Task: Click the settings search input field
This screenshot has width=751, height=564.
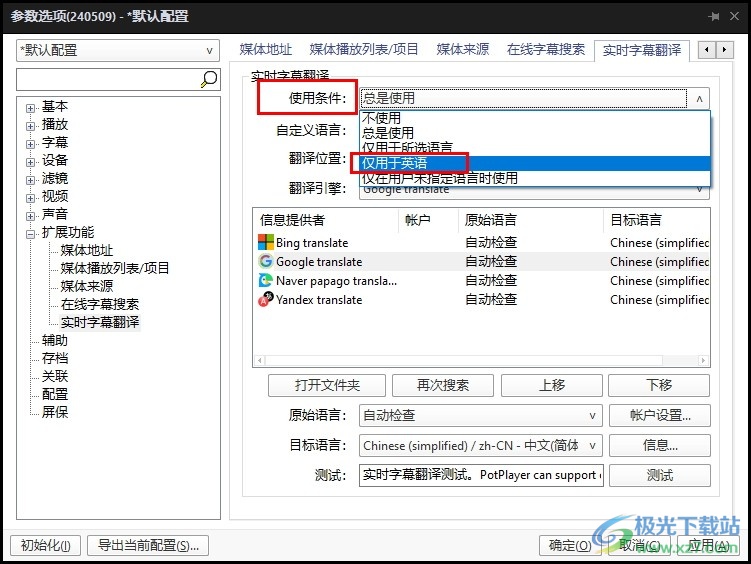Action: pyautogui.click(x=109, y=79)
